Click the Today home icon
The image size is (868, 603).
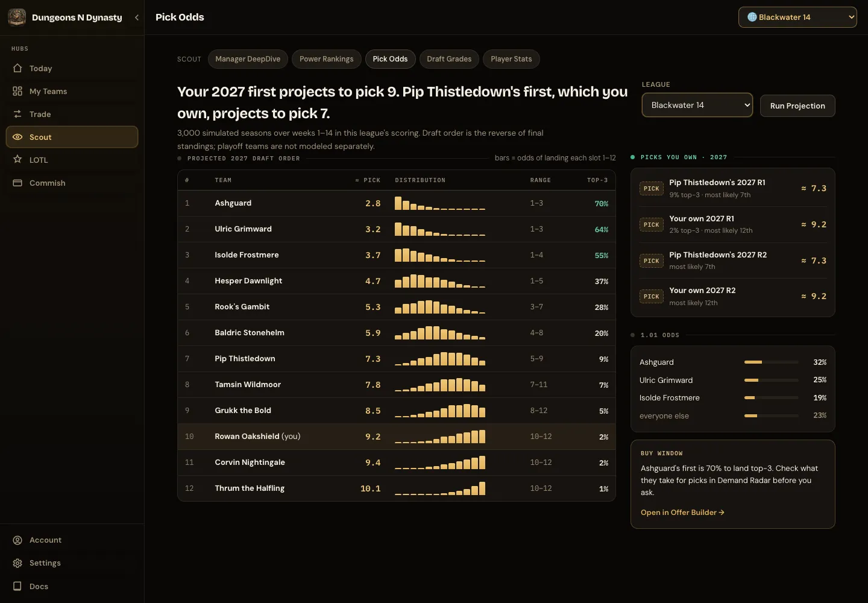coord(17,68)
